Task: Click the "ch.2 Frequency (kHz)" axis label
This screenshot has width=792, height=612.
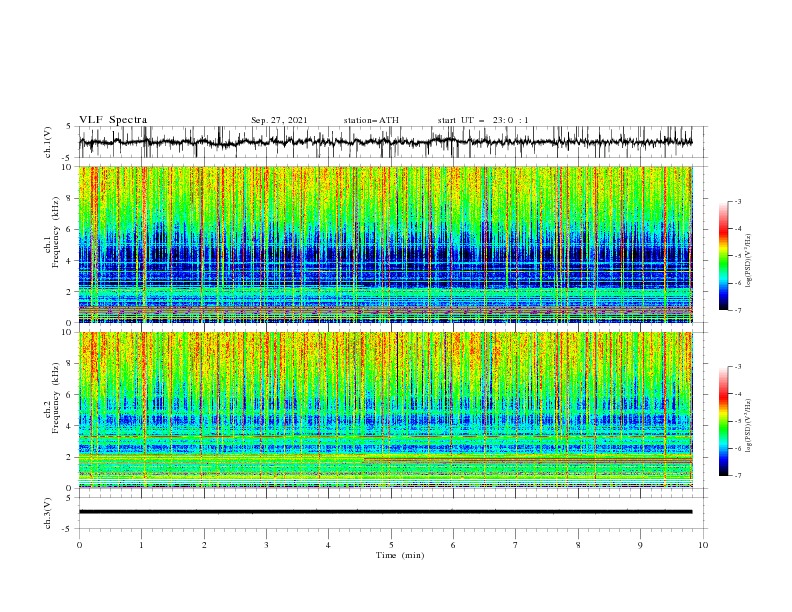Action: (51, 397)
